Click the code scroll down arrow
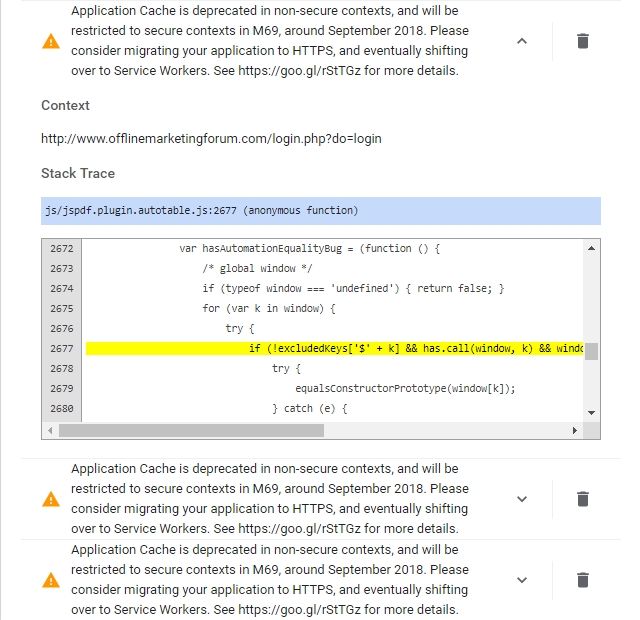This screenshot has height=620, width=640. pyautogui.click(x=591, y=413)
